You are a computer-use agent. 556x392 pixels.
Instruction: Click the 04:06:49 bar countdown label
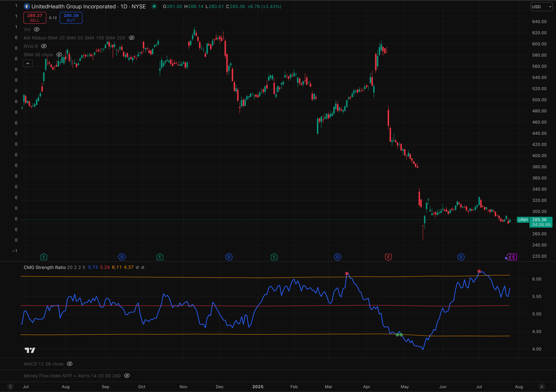click(541, 225)
